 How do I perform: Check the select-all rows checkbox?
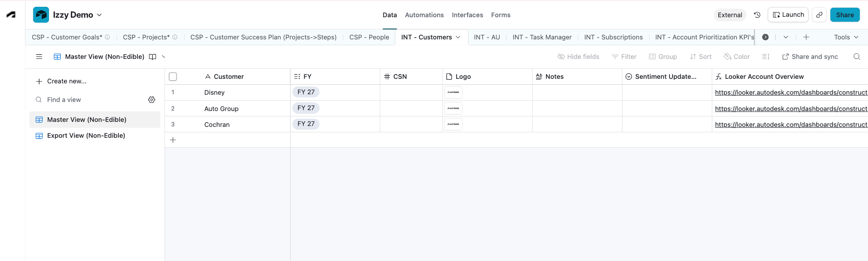click(x=173, y=77)
